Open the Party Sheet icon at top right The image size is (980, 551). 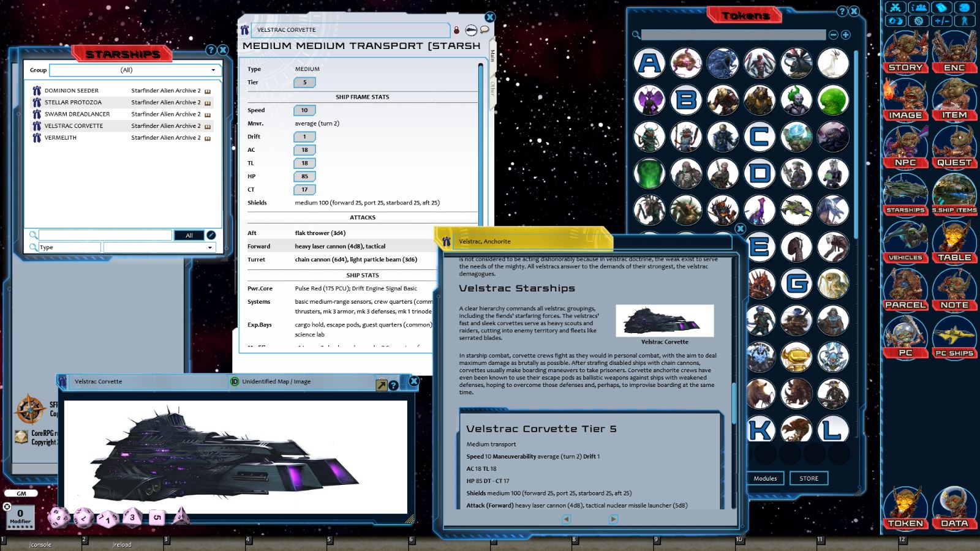point(918,7)
